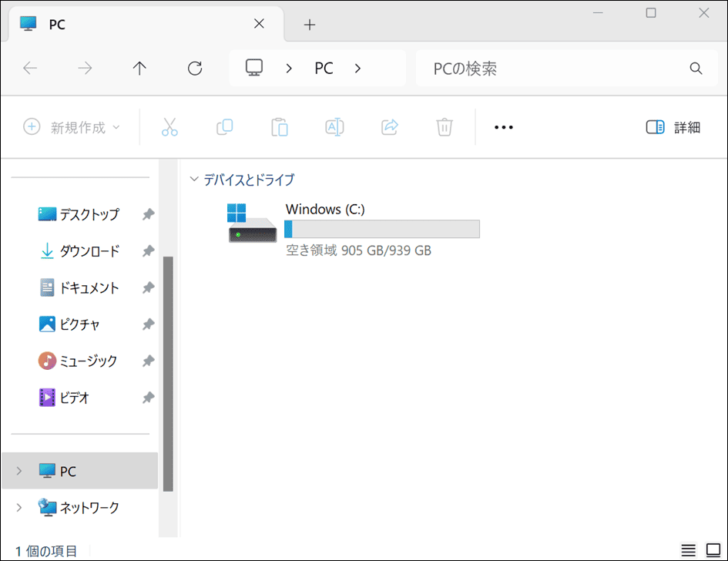Open ドキュメント in the sidebar
The height and width of the screenshot is (561, 728).
pyautogui.click(x=79, y=287)
